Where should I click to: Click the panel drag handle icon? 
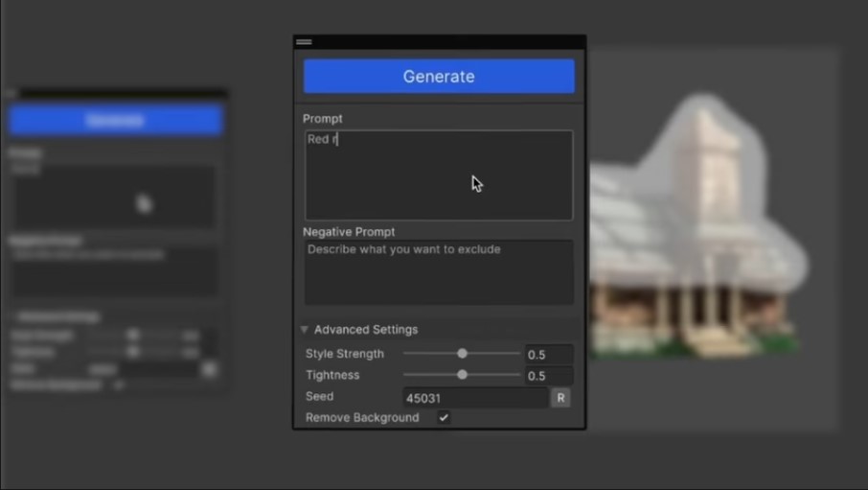click(304, 42)
